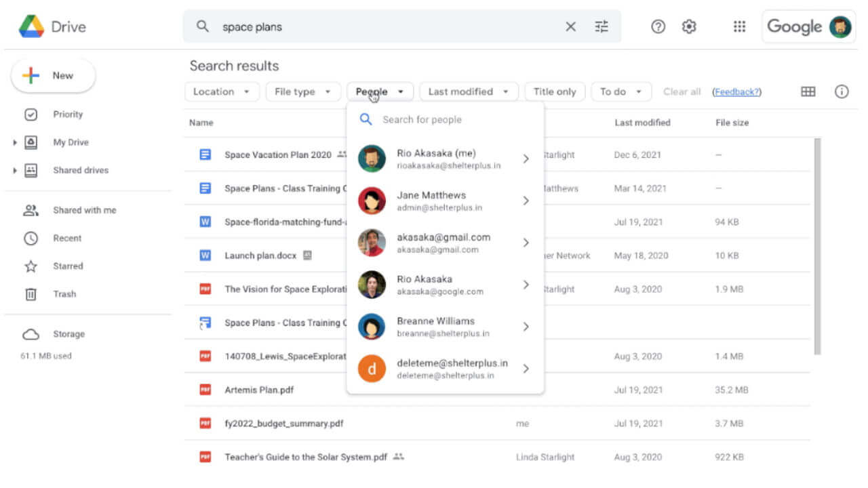
Task: Open the Trash from the sidebar
Action: tap(64, 293)
